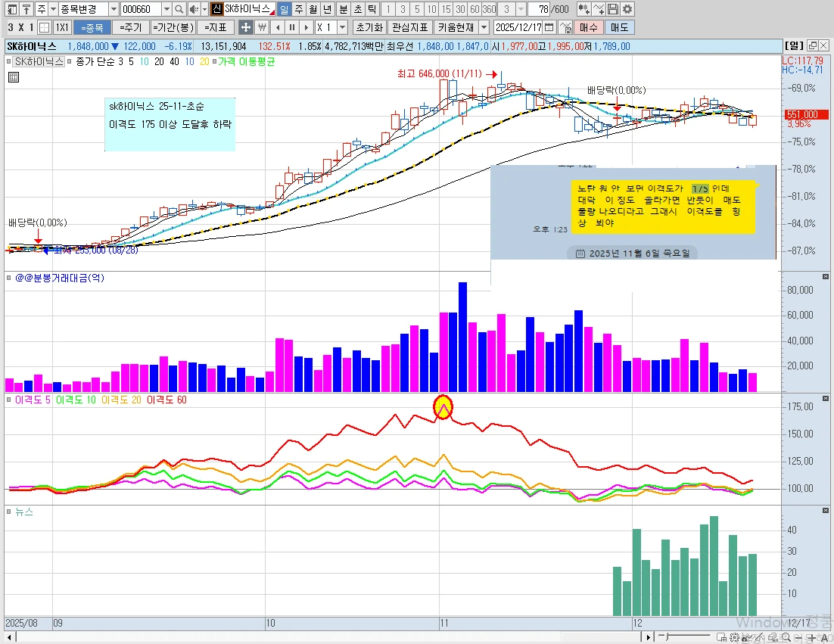The height and width of the screenshot is (644, 834).
Task: Open the speaker options dropdown arrow
Action: pos(205,9)
